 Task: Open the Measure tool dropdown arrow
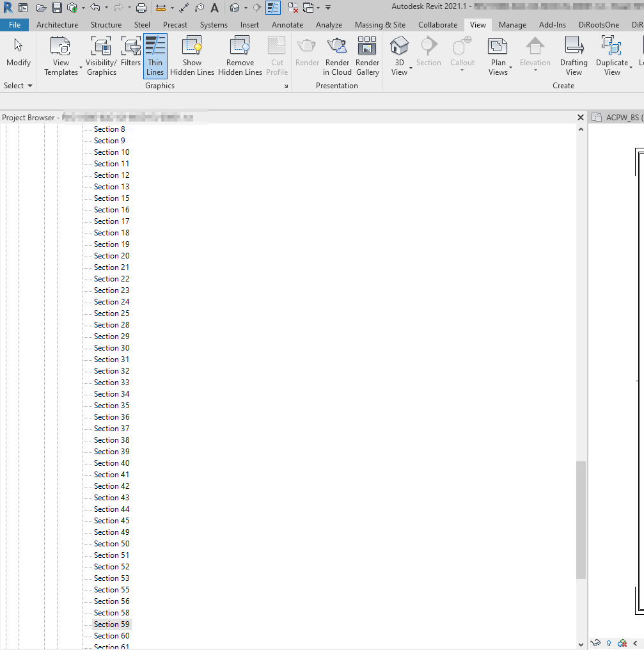click(172, 8)
